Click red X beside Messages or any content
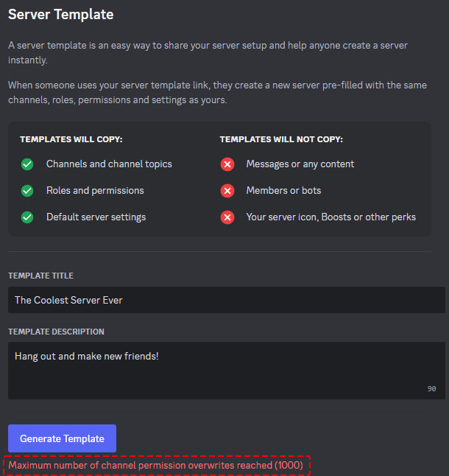 [x=227, y=164]
